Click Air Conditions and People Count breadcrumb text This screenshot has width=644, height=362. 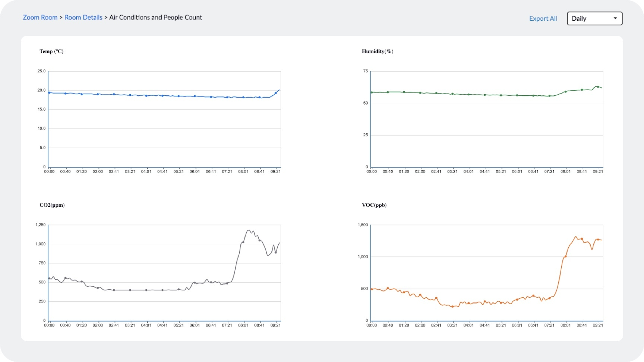point(155,18)
